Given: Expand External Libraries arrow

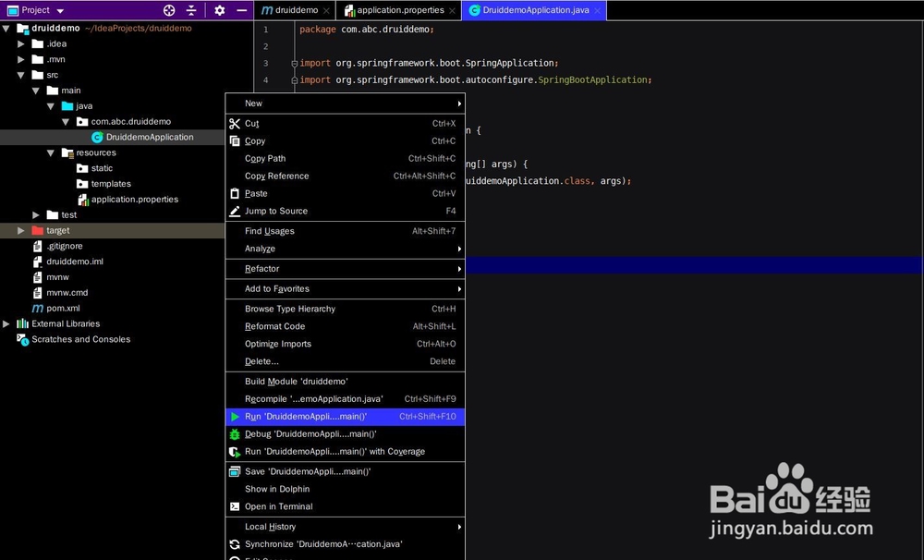Looking at the screenshot, I should 6,323.
